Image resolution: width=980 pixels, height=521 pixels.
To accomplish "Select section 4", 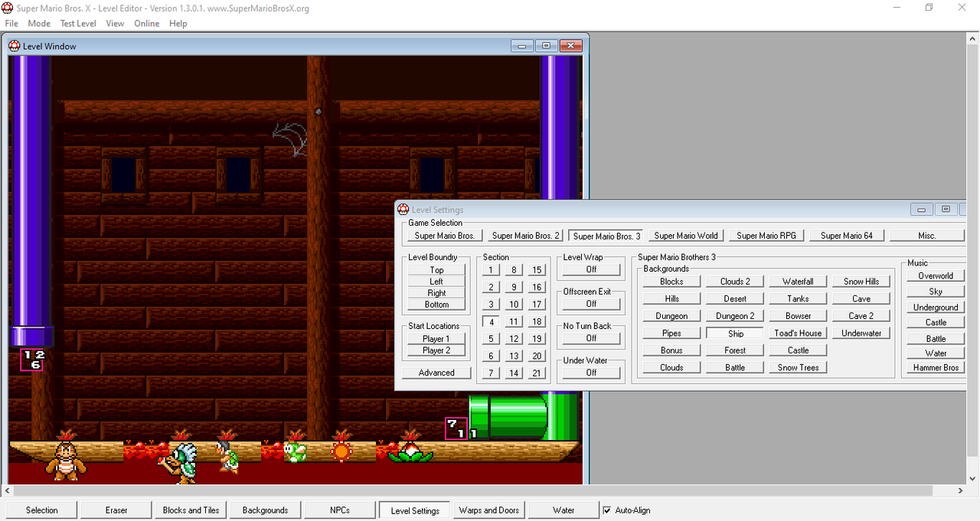I will pyautogui.click(x=492, y=322).
